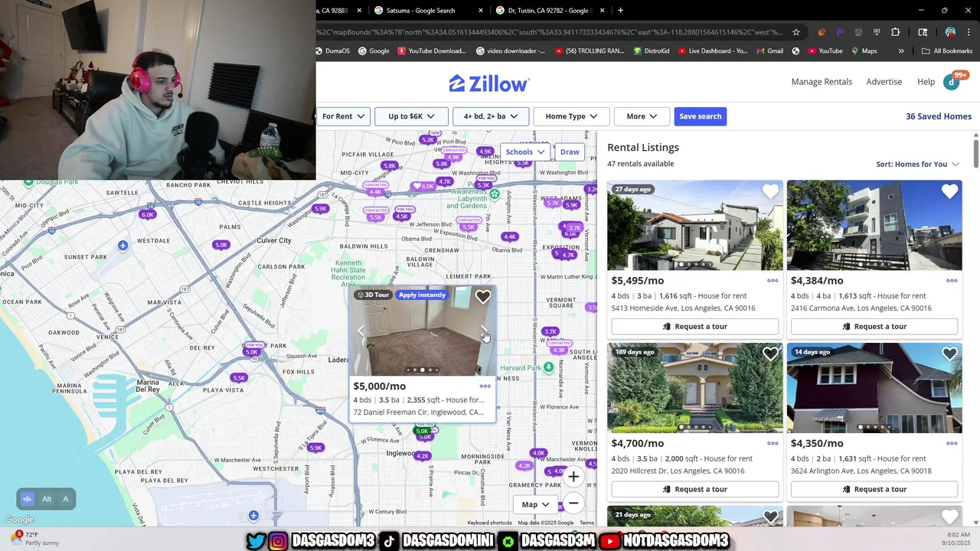Viewport: 980px width, 551px height.
Task: Open the 3624 Arlington Ave listing photo
Action: 874,387
